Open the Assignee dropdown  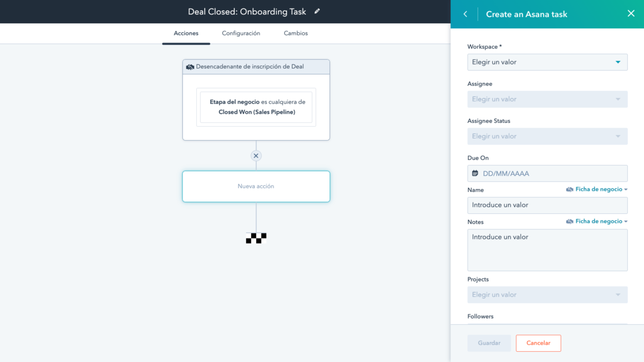547,99
